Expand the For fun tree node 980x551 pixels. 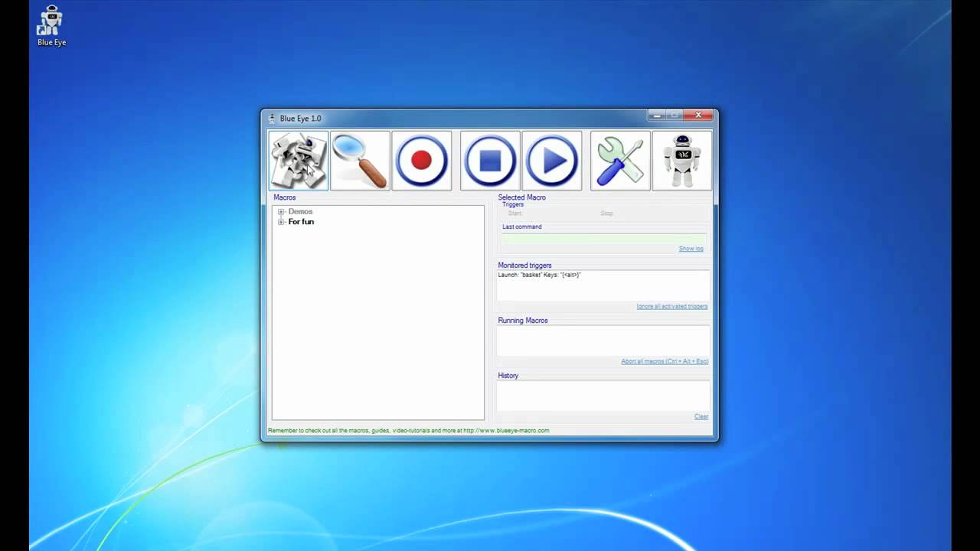click(x=281, y=222)
